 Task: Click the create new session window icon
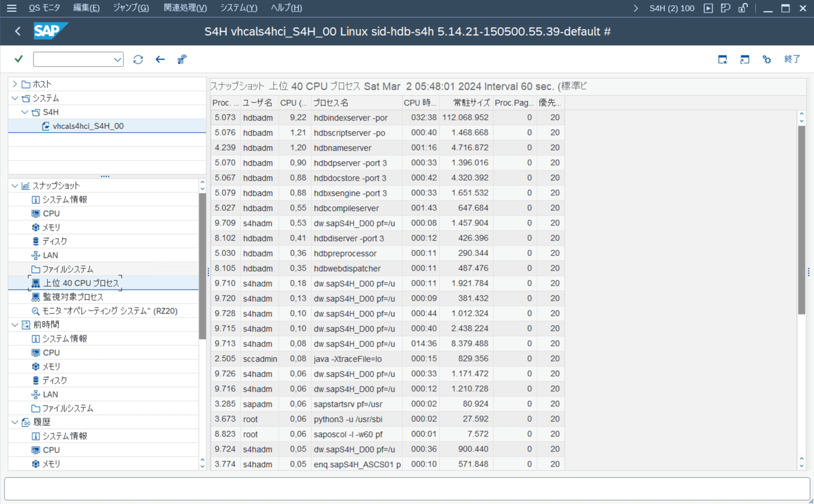[x=722, y=59]
